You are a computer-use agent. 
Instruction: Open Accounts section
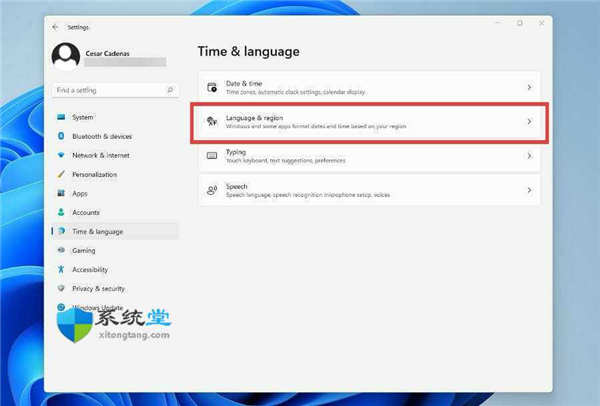[x=115, y=212]
